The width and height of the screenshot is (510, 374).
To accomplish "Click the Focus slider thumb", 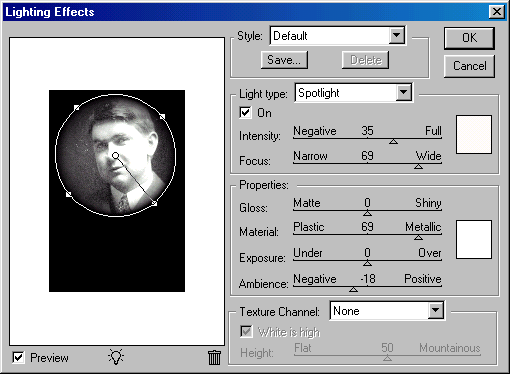I will click(x=418, y=166).
